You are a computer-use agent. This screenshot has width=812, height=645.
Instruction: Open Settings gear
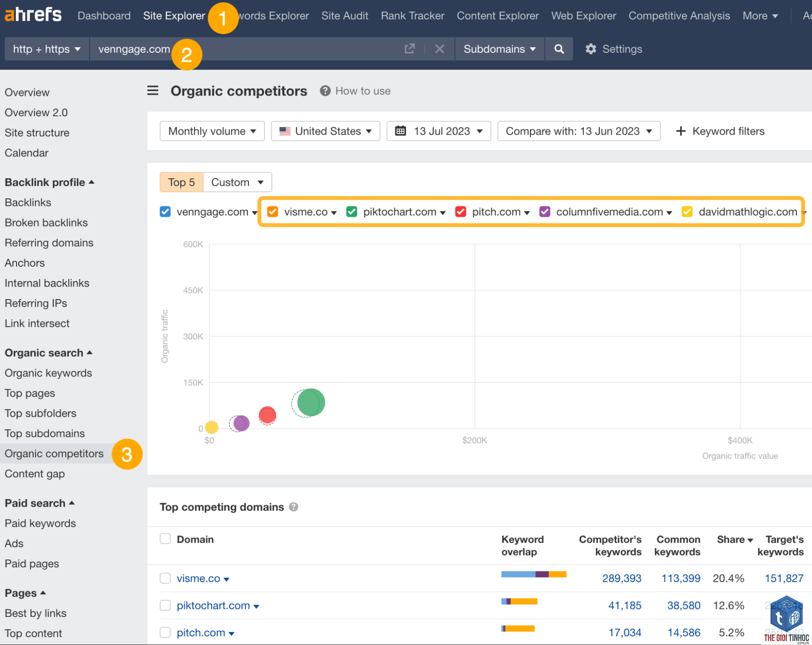point(591,49)
